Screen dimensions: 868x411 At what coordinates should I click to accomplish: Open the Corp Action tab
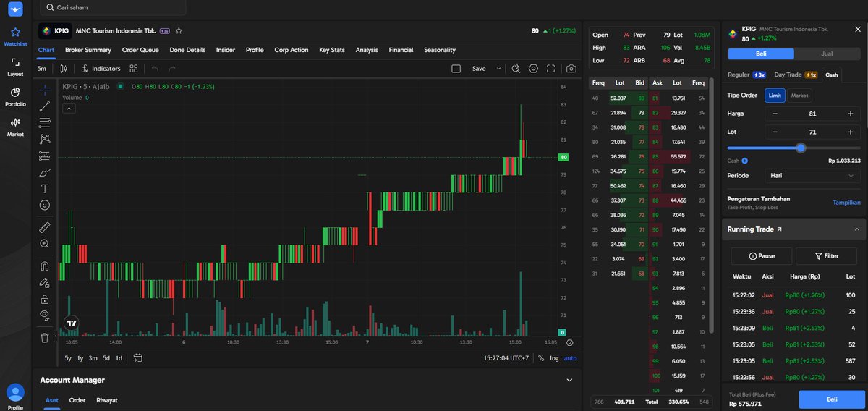pos(292,50)
